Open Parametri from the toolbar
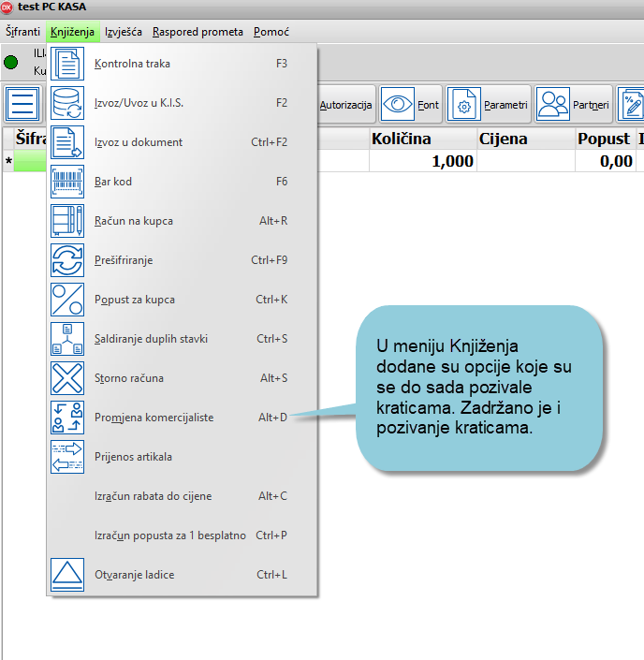 coord(490,105)
